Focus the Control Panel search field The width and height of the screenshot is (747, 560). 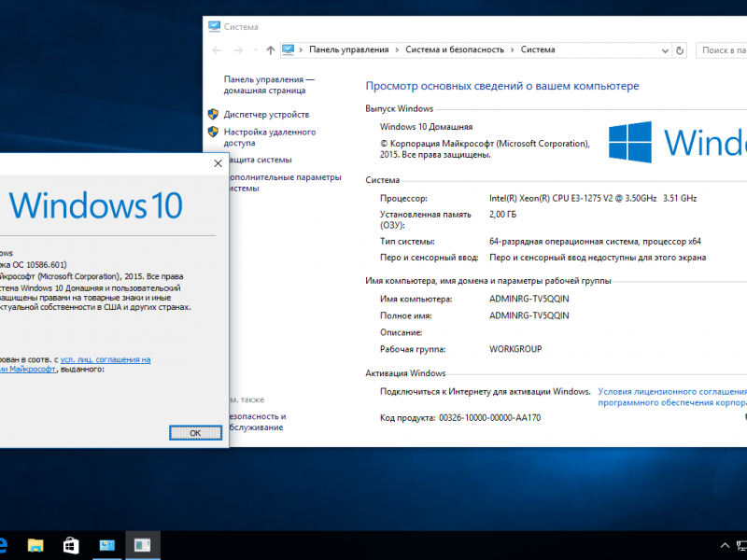[x=722, y=50]
